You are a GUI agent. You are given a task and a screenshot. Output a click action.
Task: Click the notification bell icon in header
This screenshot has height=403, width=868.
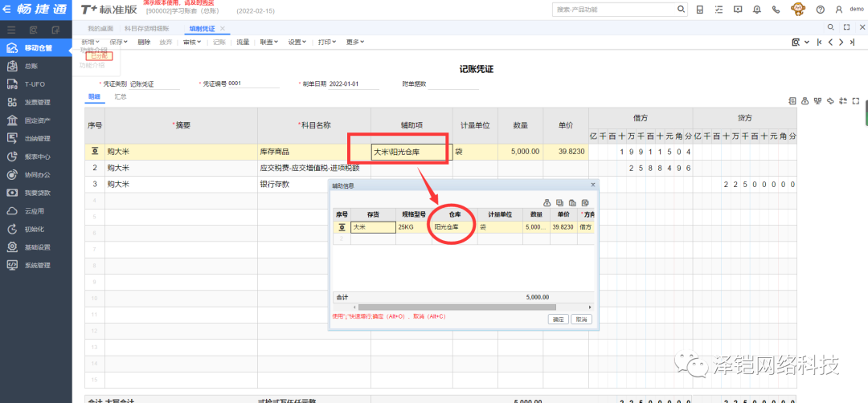[x=757, y=10]
